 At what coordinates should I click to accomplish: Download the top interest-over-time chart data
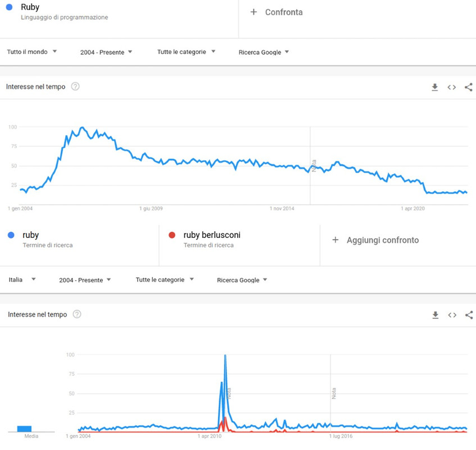tap(435, 87)
